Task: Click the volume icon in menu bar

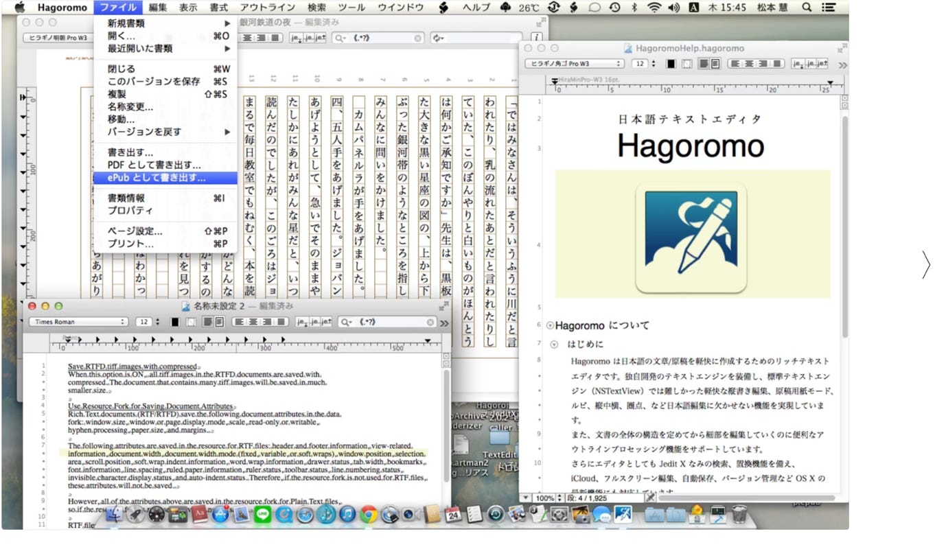Action: 673,8
